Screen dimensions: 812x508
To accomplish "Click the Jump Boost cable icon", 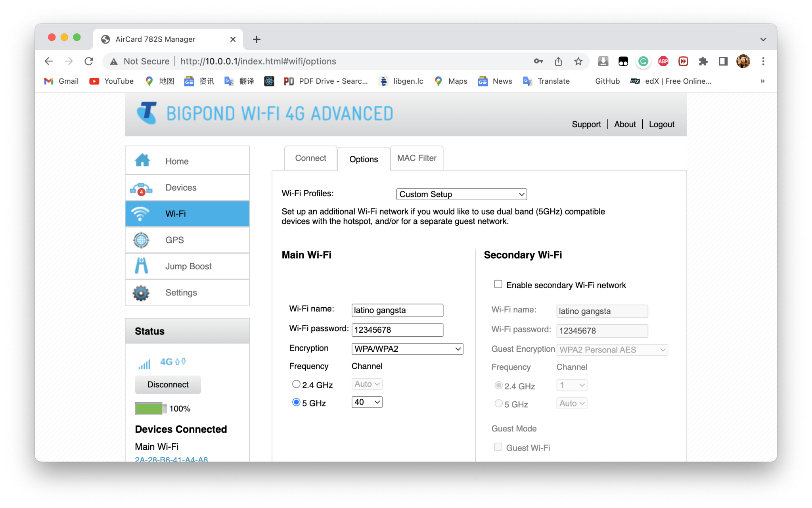I will 141,266.
